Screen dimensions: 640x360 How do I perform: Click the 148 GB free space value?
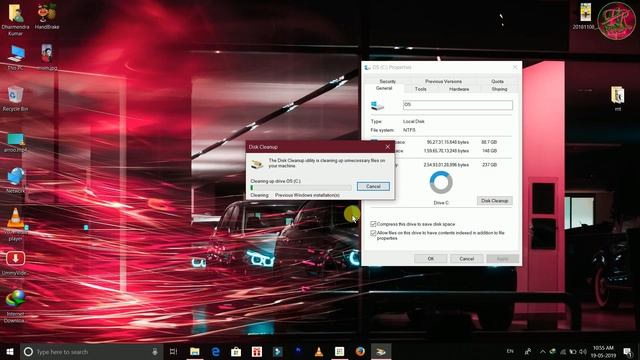[489, 151]
